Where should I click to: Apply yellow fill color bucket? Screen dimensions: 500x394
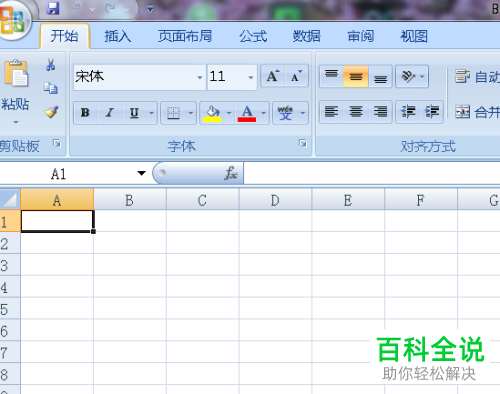(212, 113)
